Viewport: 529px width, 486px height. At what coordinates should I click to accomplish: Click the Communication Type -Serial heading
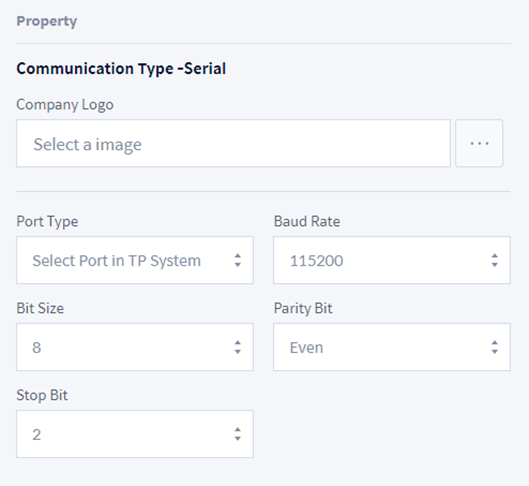tap(121, 69)
